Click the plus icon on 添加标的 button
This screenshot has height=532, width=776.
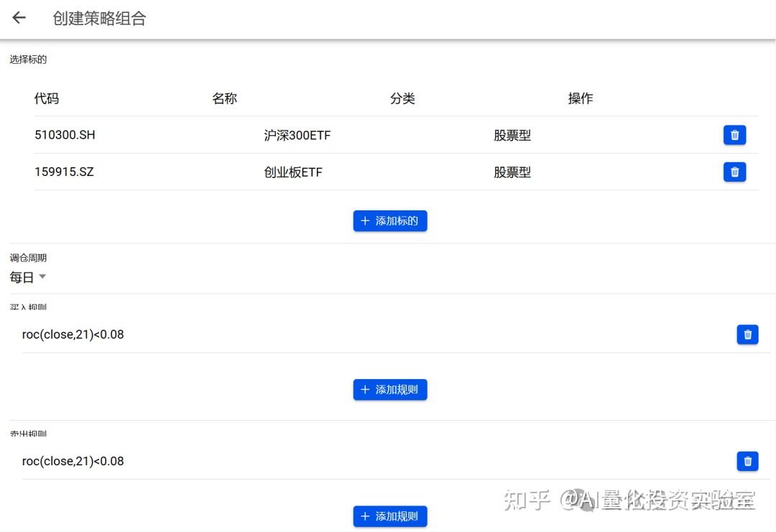click(365, 220)
